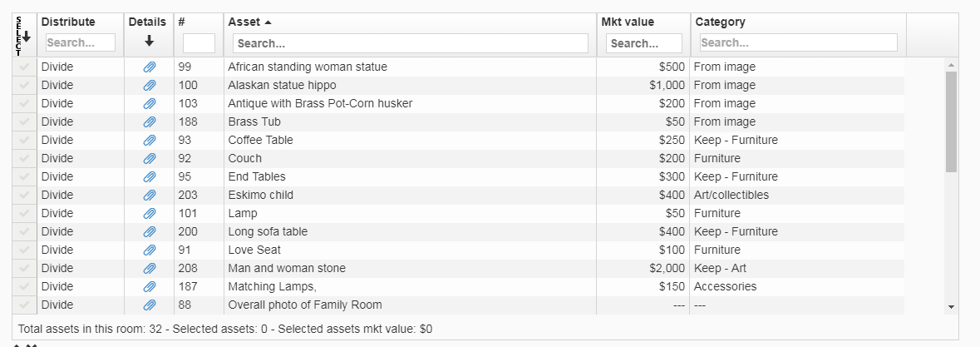Viewport: 980px width, 347px height.
Task: Click the Asset search input field
Action: click(410, 43)
